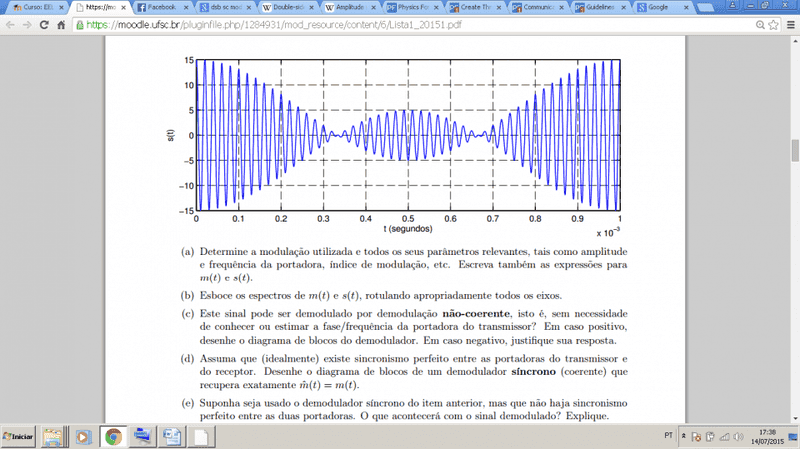800x449 pixels.
Task: Click the PT language indicator
Action: click(x=668, y=437)
